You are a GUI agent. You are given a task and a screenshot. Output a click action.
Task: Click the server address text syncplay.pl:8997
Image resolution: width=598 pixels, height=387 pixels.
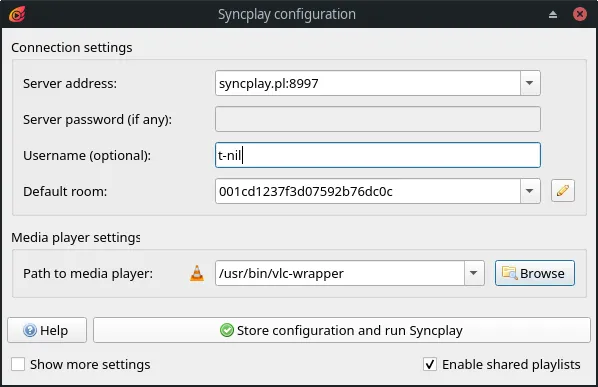click(x=268, y=84)
